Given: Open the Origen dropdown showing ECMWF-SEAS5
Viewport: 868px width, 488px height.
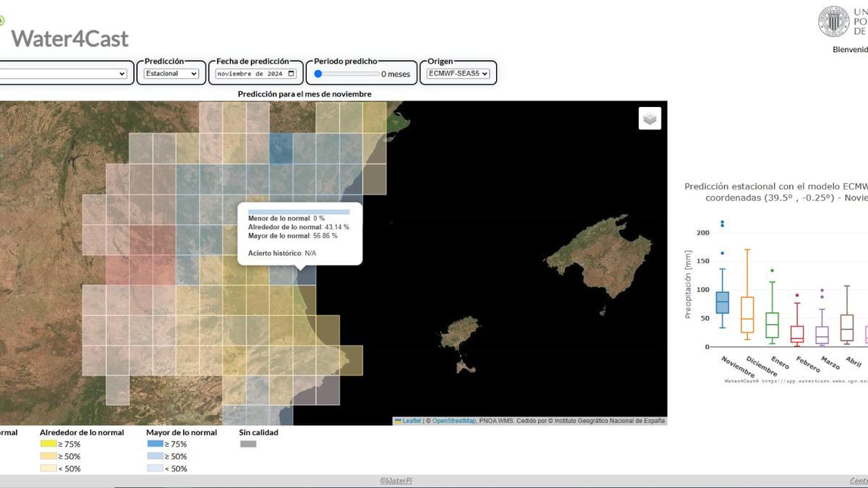Looking at the screenshot, I should point(457,73).
